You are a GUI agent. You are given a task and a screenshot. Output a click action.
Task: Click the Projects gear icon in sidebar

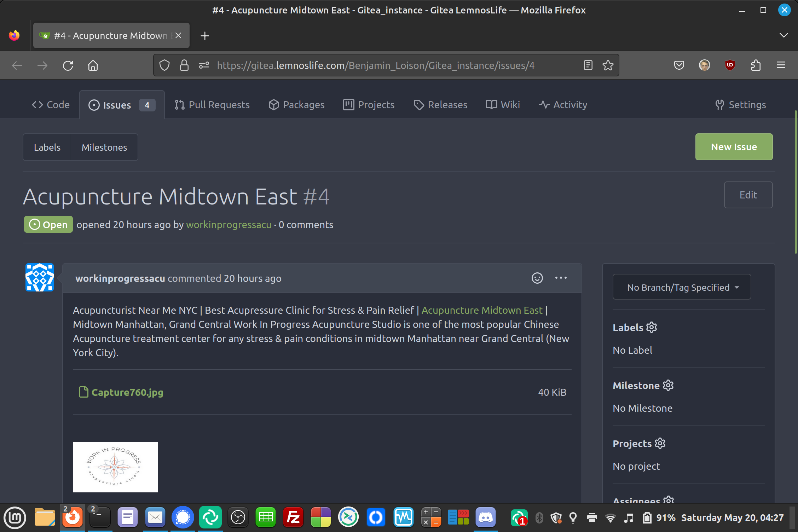tap(660, 443)
